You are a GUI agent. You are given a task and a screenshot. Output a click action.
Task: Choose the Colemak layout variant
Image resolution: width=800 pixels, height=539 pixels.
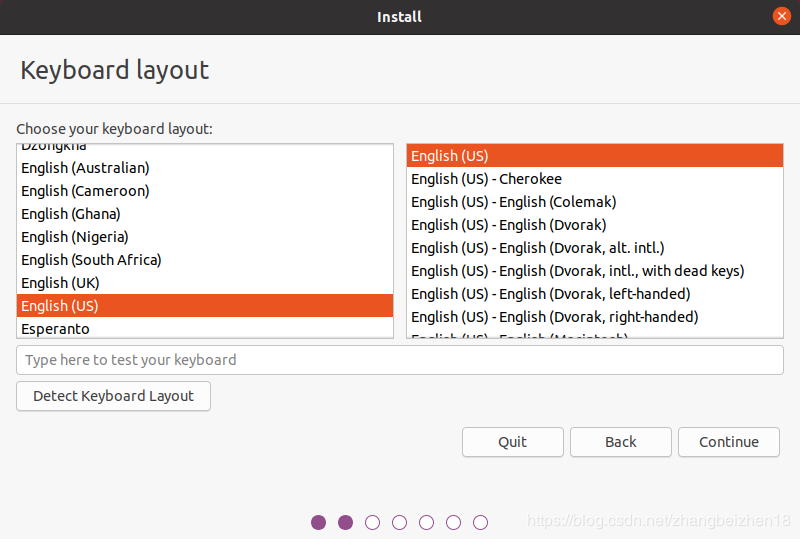(x=513, y=202)
